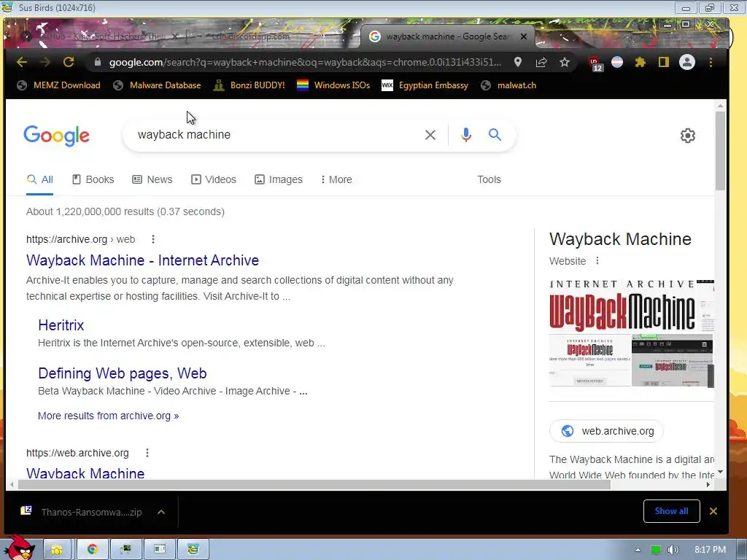Open Wayback Machine - Internet Archive result
Viewport: 747px width, 560px height.
pyautogui.click(x=142, y=260)
